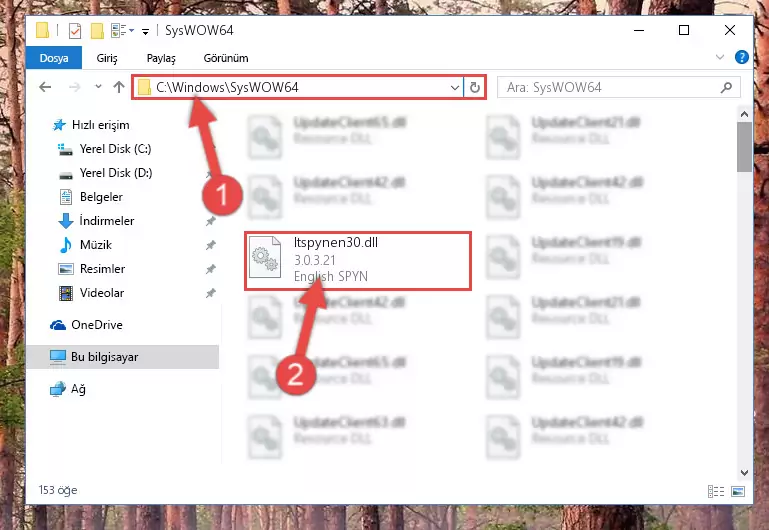This screenshot has width=769, height=530.
Task: Toggle pin beside Videolar folder
Action: [210, 293]
